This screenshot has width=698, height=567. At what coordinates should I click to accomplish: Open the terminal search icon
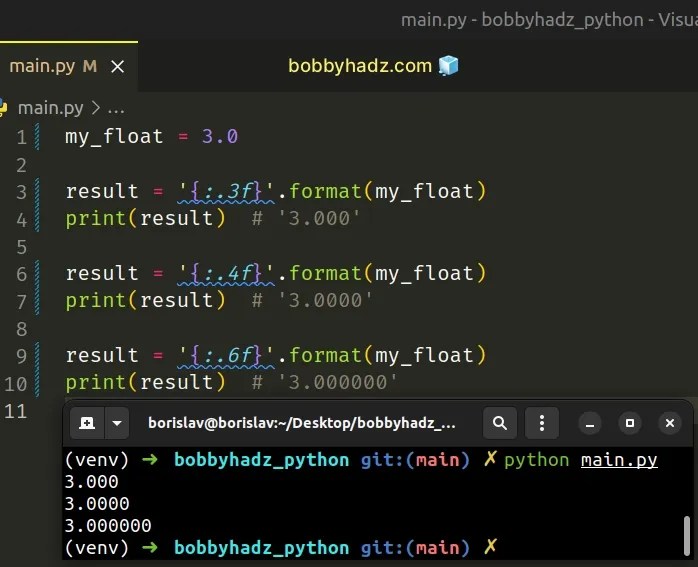tap(500, 423)
